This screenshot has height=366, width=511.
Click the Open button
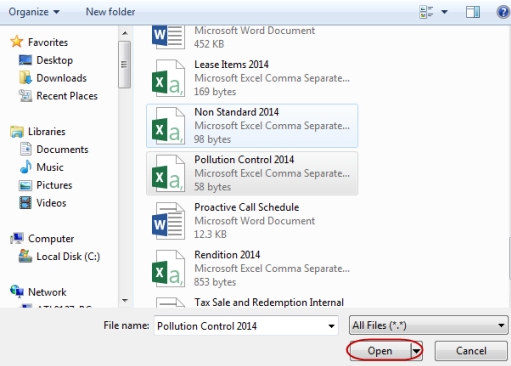click(380, 351)
